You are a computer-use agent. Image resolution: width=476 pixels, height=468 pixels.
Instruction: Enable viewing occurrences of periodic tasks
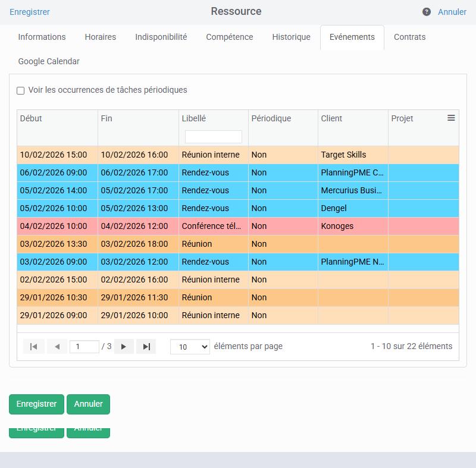20,90
